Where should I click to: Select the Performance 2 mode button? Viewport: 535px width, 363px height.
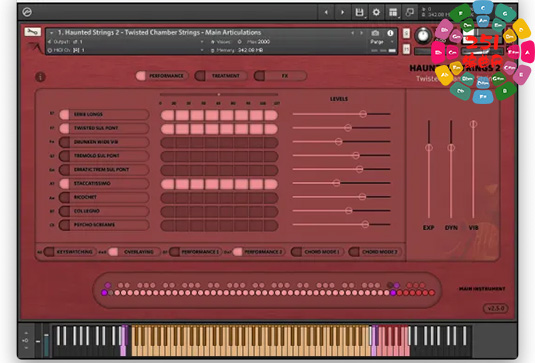tap(259, 252)
